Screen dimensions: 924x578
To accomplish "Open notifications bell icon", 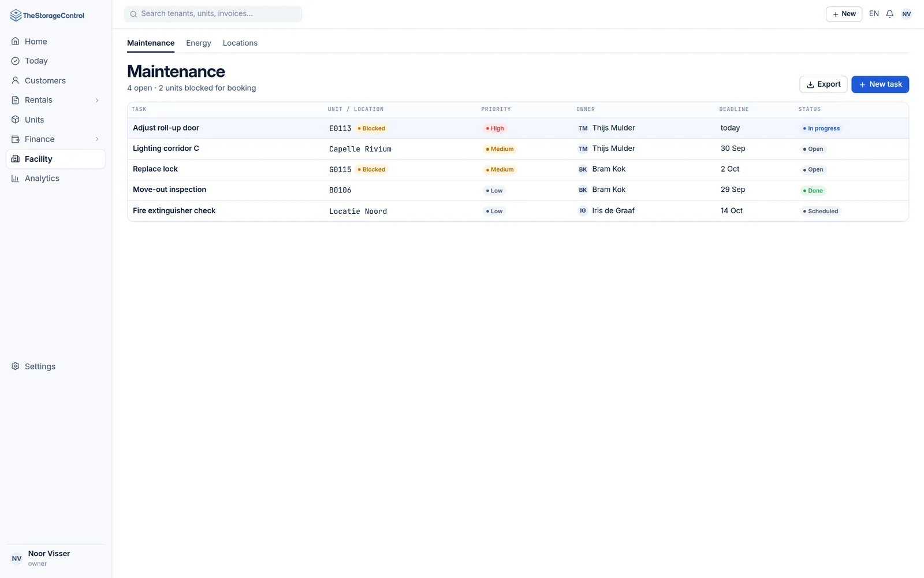I will coord(890,14).
